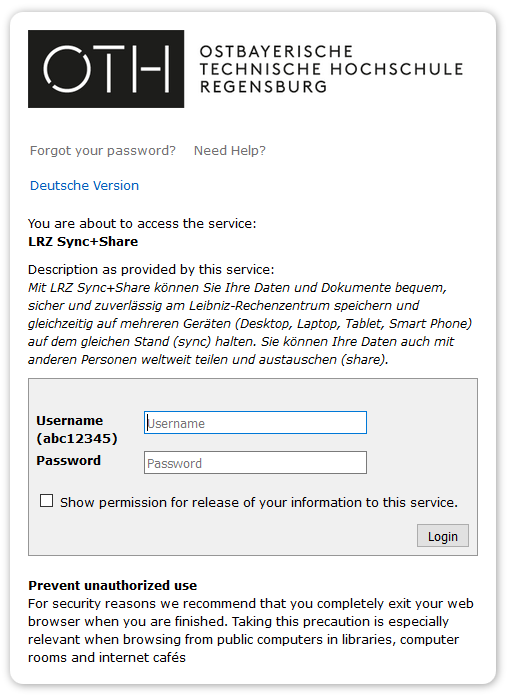Click the italic German service description
The height and width of the screenshot is (700, 508).
click(x=250, y=323)
